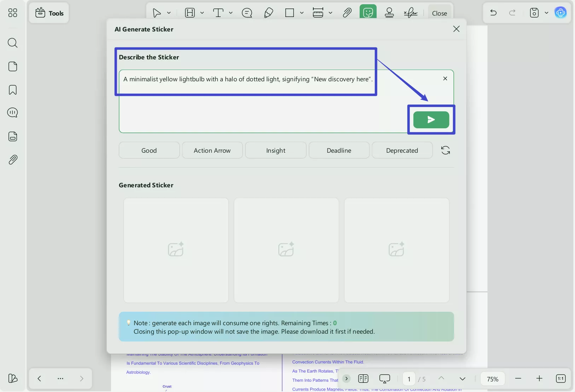Choose the Deadline prompt suggestion
The width and height of the screenshot is (575, 392).
[x=339, y=151]
